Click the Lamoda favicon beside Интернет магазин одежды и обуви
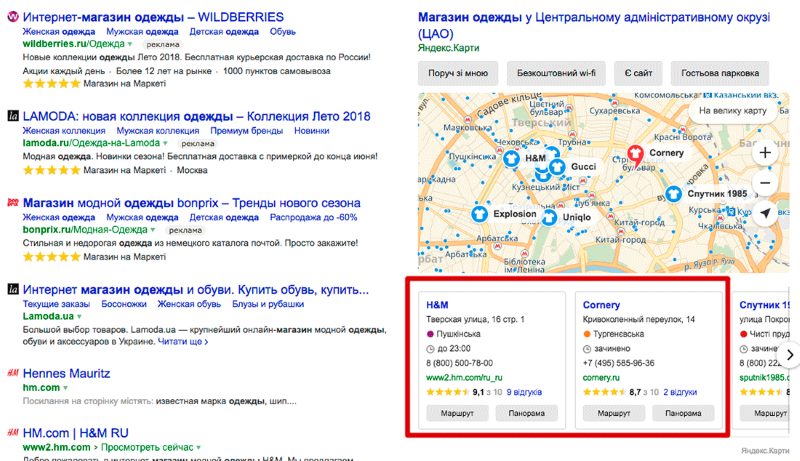Screen dimensions: 800x461 13,289
